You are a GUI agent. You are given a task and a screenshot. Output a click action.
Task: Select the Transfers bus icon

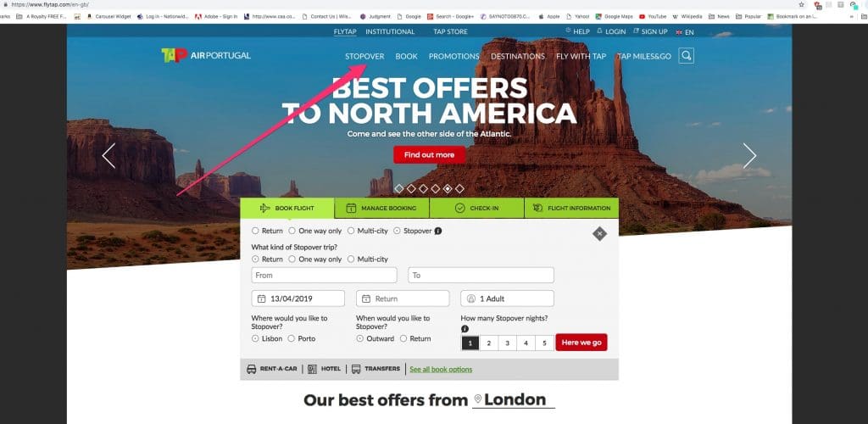356,369
